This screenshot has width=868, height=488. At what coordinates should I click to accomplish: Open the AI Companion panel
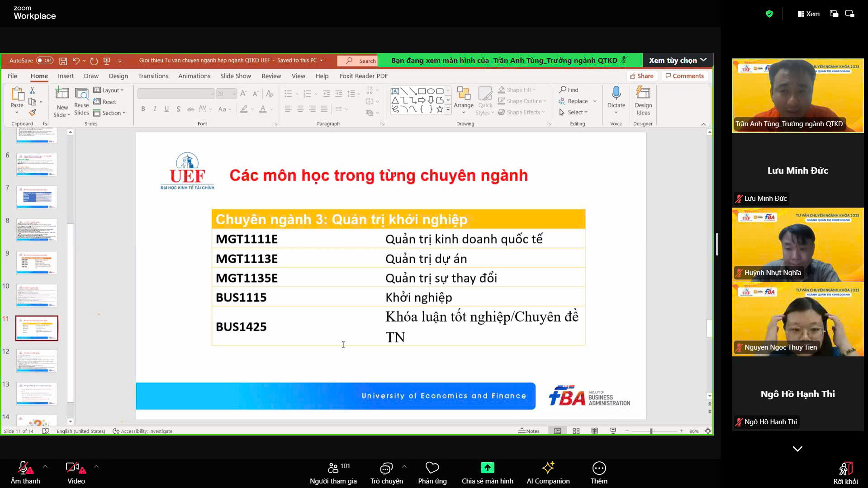pos(548,468)
